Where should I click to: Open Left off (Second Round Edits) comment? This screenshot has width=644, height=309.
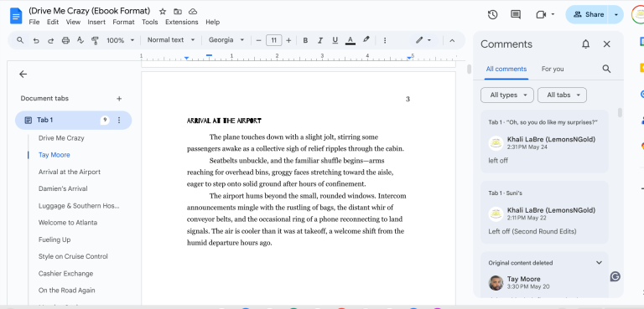pos(544,213)
